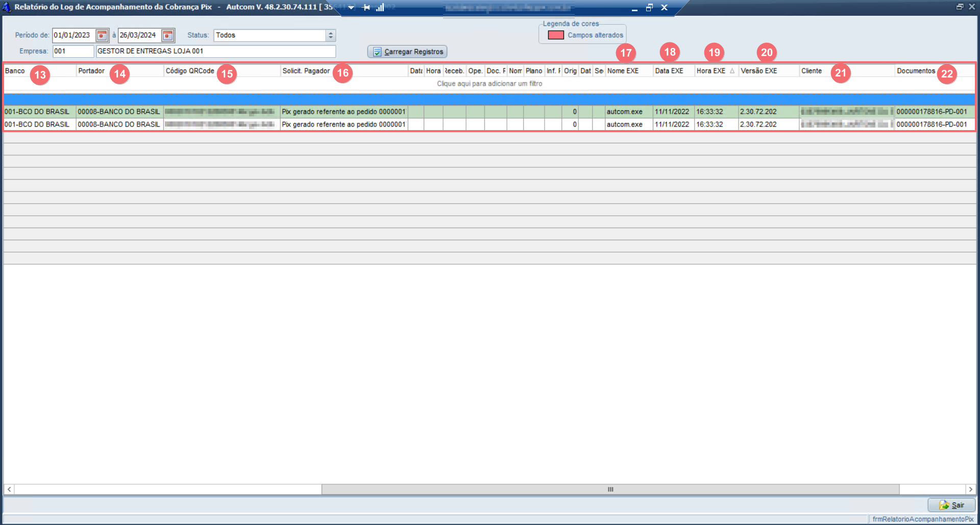
Task: Select 001-BCO DO BRASIL in the white row
Action: point(39,124)
